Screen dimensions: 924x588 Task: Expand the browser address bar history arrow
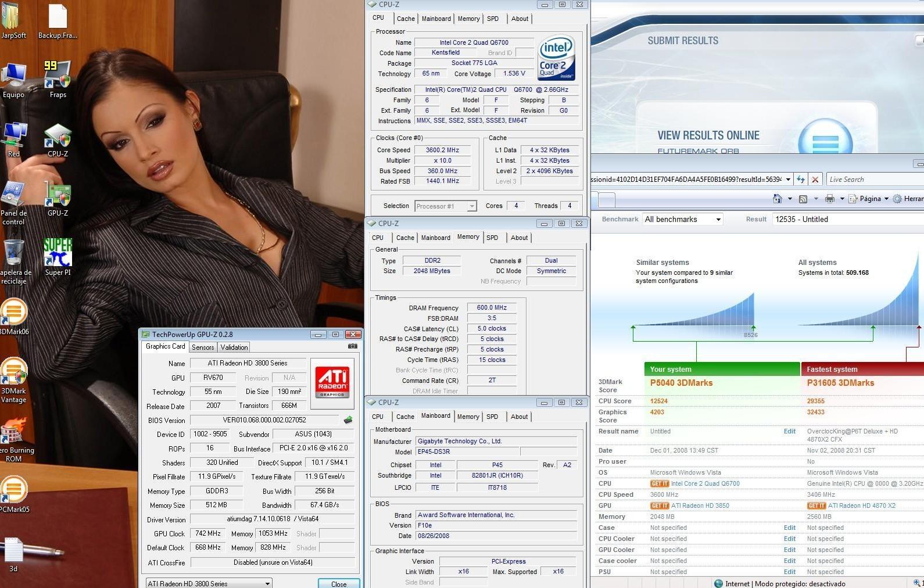pos(788,180)
